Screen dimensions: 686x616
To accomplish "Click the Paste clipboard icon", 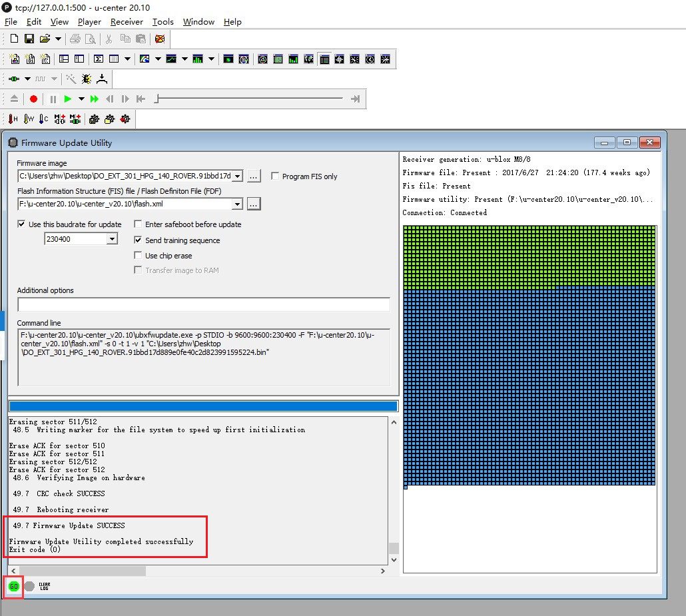I will tap(141, 39).
